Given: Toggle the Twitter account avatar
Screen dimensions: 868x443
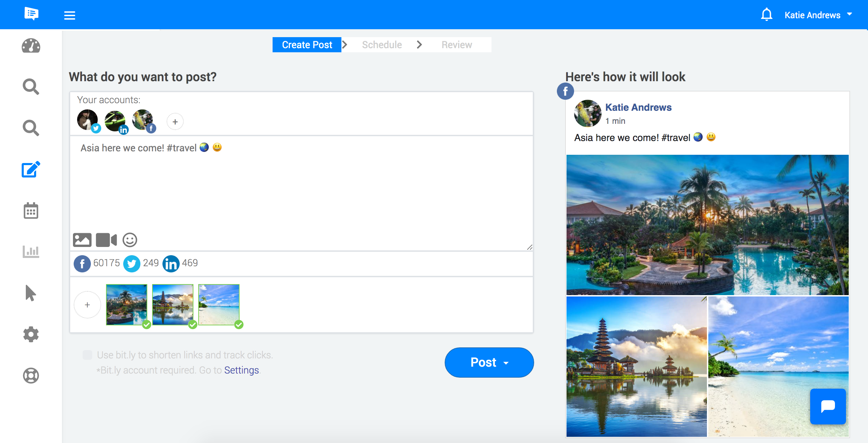Looking at the screenshot, I should [88, 120].
